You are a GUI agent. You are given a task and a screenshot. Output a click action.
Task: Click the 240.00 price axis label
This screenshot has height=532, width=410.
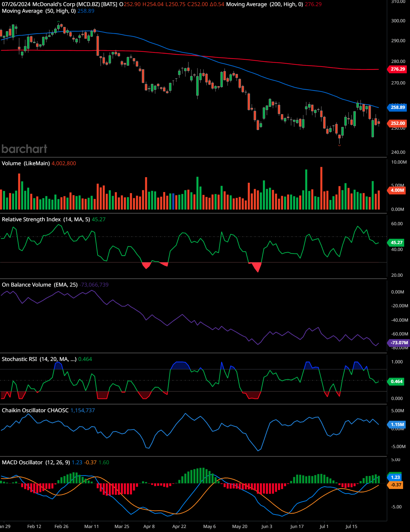coord(398,152)
